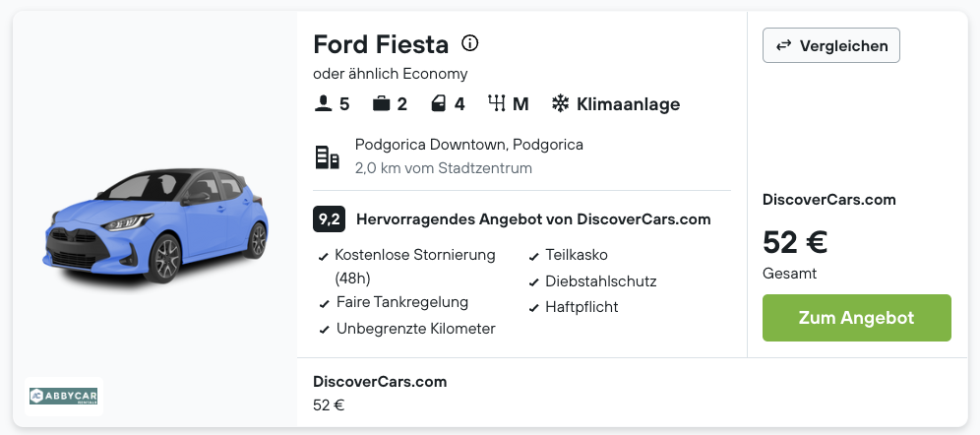
Task: Click the Ford Fiesta title
Action: click(x=381, y=44)
